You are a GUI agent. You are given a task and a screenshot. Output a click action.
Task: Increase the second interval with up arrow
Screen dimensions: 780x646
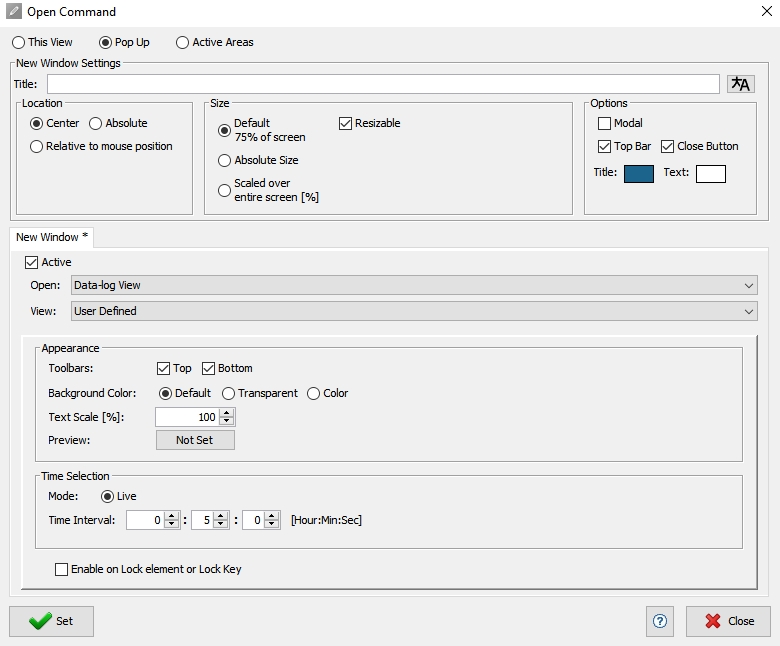[272, 516]
